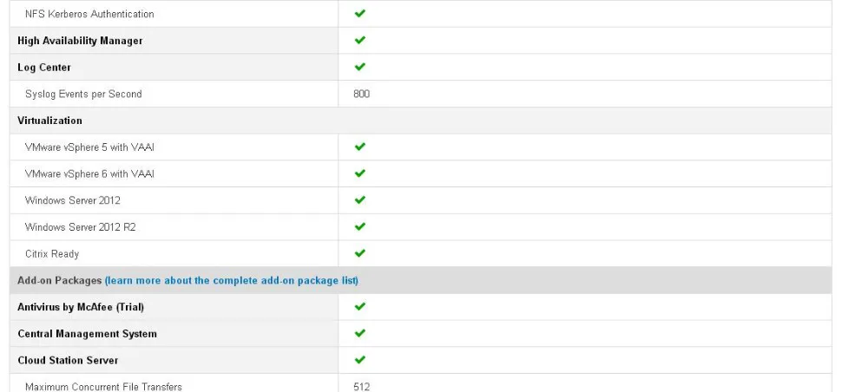Click the NFS Kerberos Authentication green checkmark
This screenshot has width=868, height=392.
(360, 13)
